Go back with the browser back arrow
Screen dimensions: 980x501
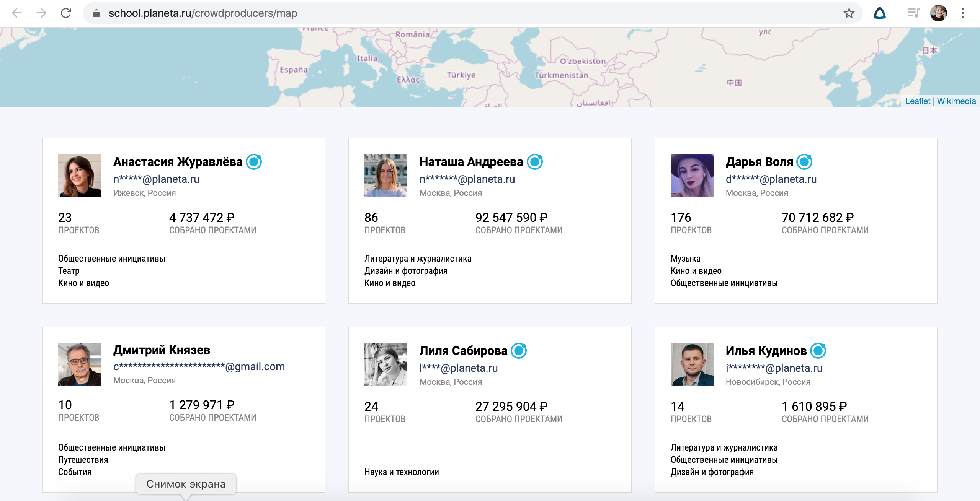tap(17, 13)
